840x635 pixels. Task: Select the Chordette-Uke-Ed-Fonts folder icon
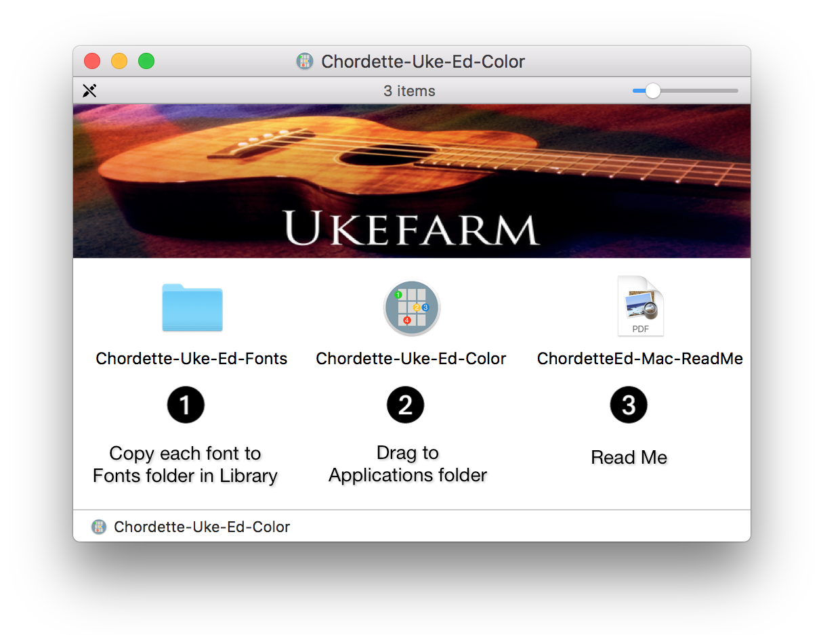coord(192,307)
